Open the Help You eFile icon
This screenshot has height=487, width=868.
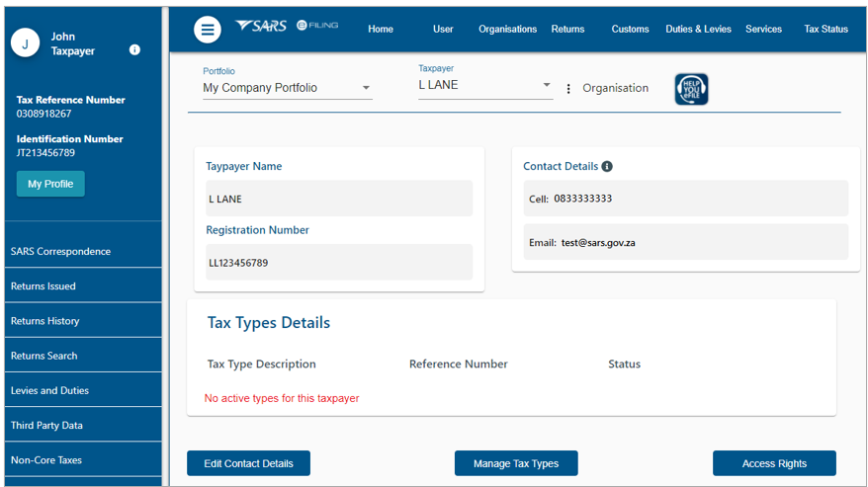(691, 89)
